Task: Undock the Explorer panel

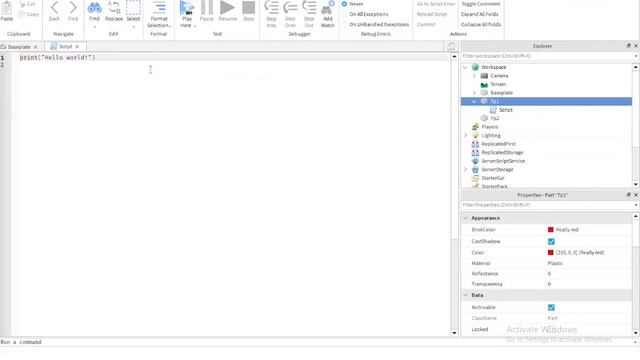Action: click(629, 46)
